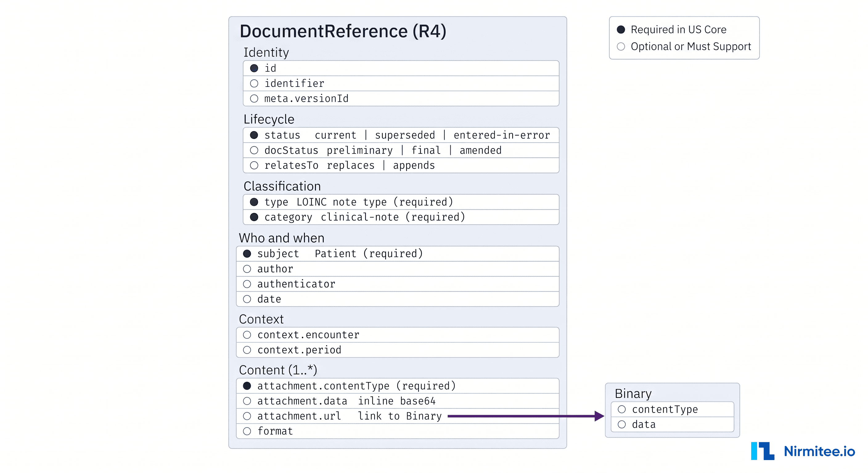
Task: Click the Lifecycle section heading
Action: [269, 119]
